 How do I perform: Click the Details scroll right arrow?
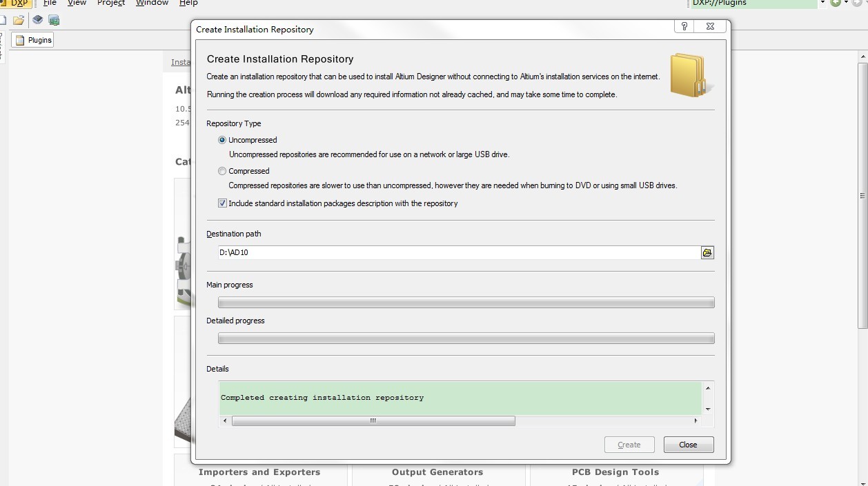696,421
